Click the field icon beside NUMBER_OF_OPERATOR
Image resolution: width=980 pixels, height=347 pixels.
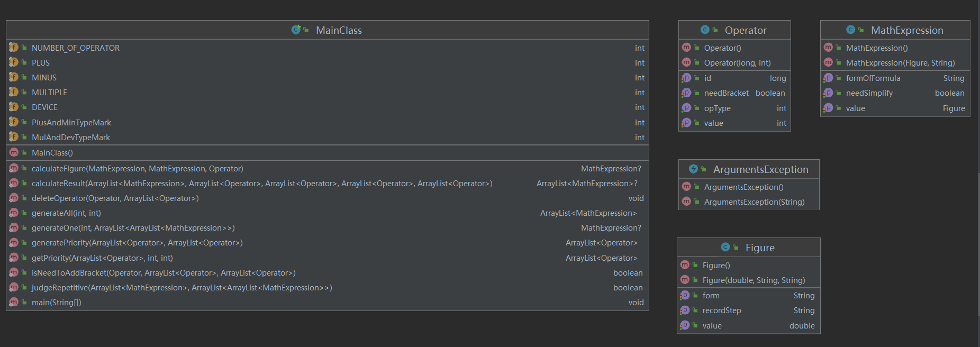click(14, 48)
